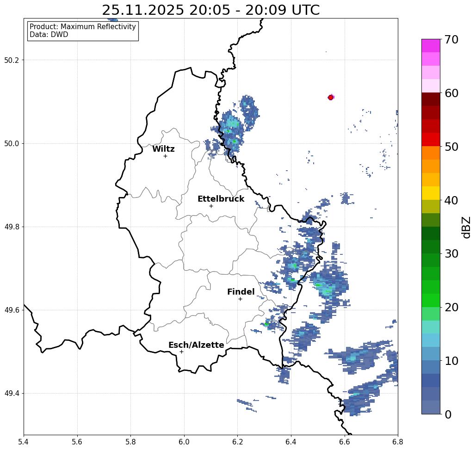Click the 70 value on the colorbar
The width and height of the screenshot is (476, 450).
click(x=451, y=39)
